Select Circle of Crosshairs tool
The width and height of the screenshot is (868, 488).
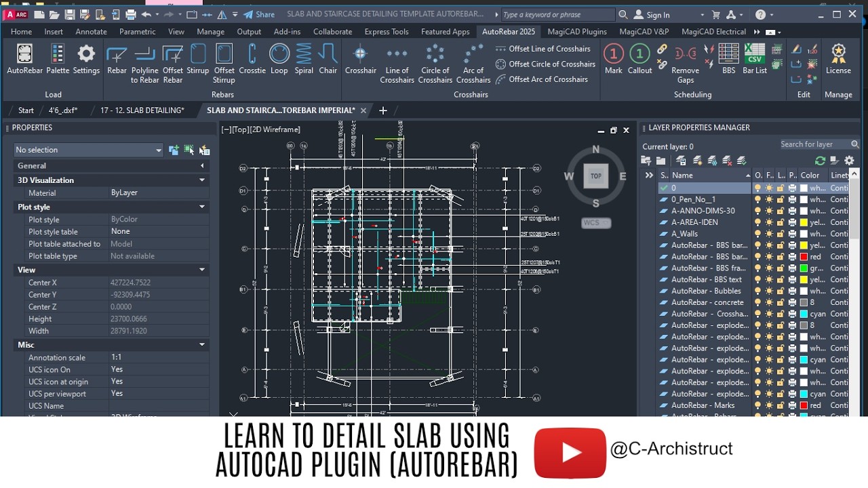pyautogui.click(x=435, y=64)
